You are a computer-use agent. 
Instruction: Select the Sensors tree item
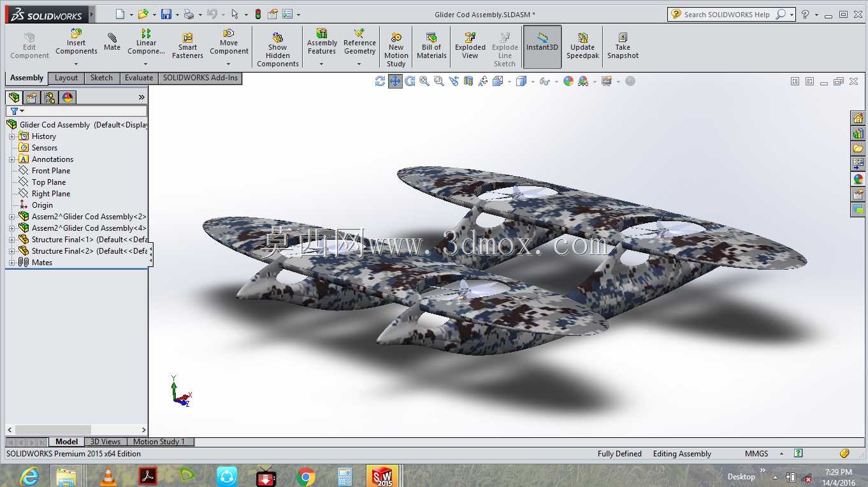point(45,148)
